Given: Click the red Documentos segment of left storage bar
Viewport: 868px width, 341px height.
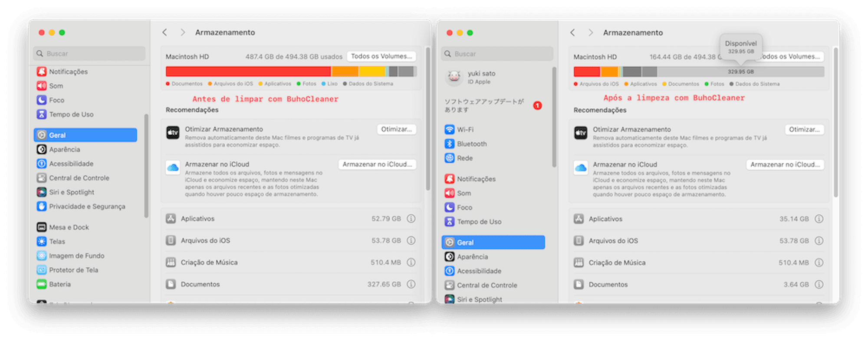Looking at the screenshot, I should click(x=248, y=72).
